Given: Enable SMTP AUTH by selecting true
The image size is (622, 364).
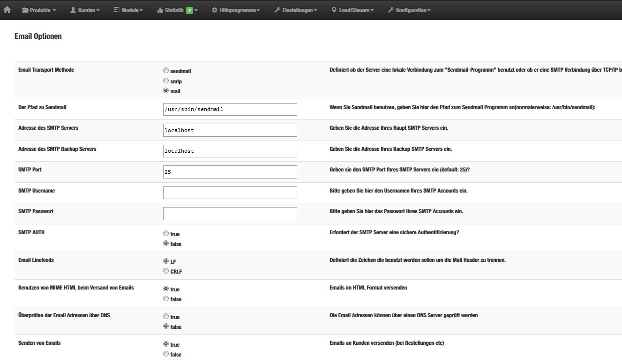Looking at the screenshot, I should point(165,233).
